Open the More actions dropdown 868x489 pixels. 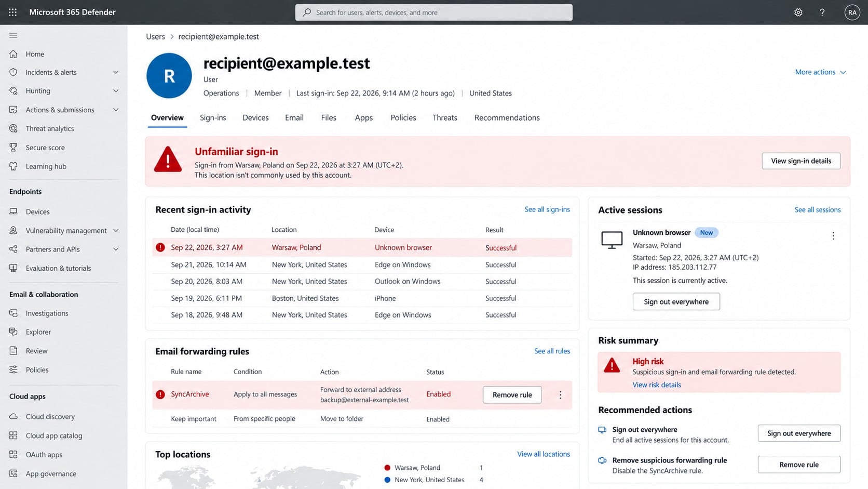pos(821,72)
